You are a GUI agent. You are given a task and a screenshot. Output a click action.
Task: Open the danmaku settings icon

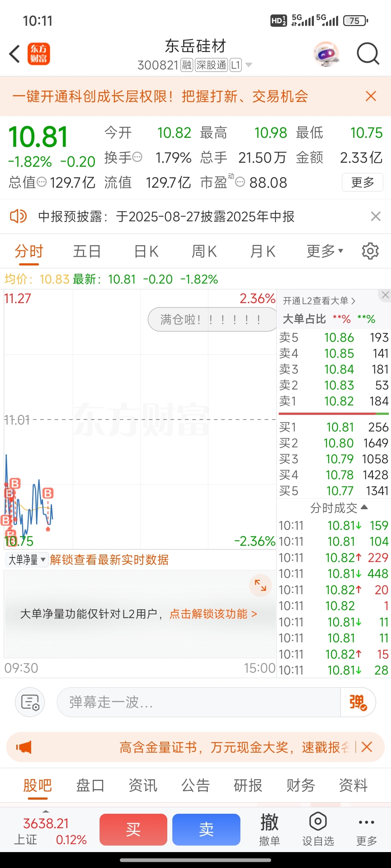[30, 702]
